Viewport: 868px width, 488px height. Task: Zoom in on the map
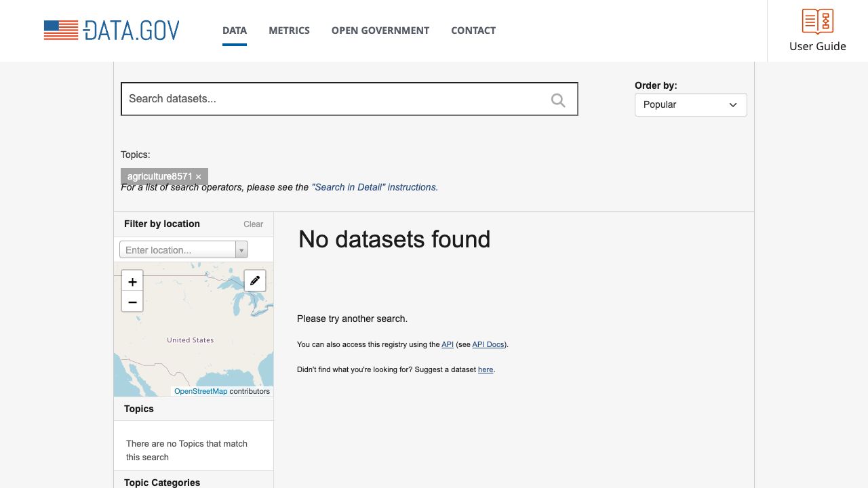tap(132, 281)
